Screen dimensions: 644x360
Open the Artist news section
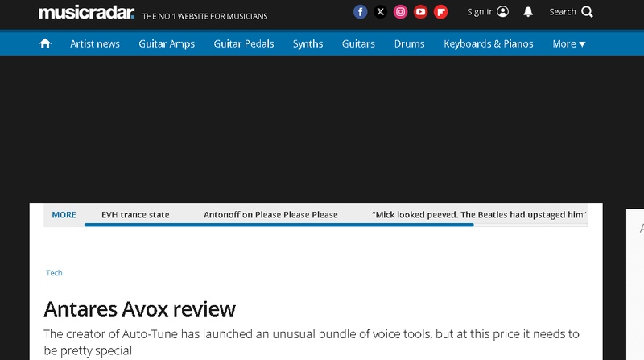pyautogui.click(x=95, y=43)
